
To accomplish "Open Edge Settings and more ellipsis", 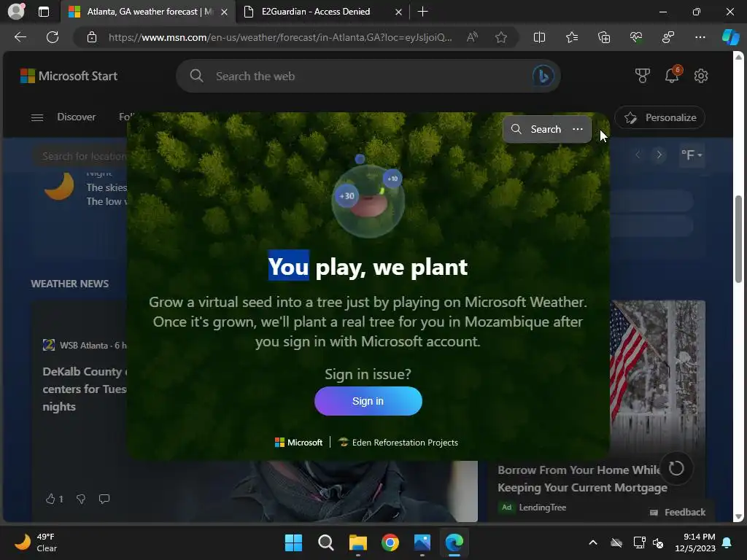I will (700, 37).
